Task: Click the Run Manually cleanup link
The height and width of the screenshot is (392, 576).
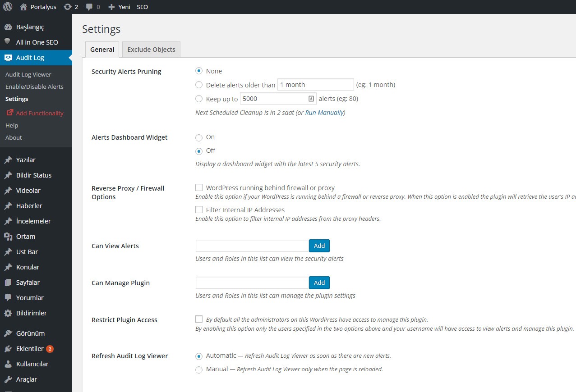Action: [x=324, y=113]
